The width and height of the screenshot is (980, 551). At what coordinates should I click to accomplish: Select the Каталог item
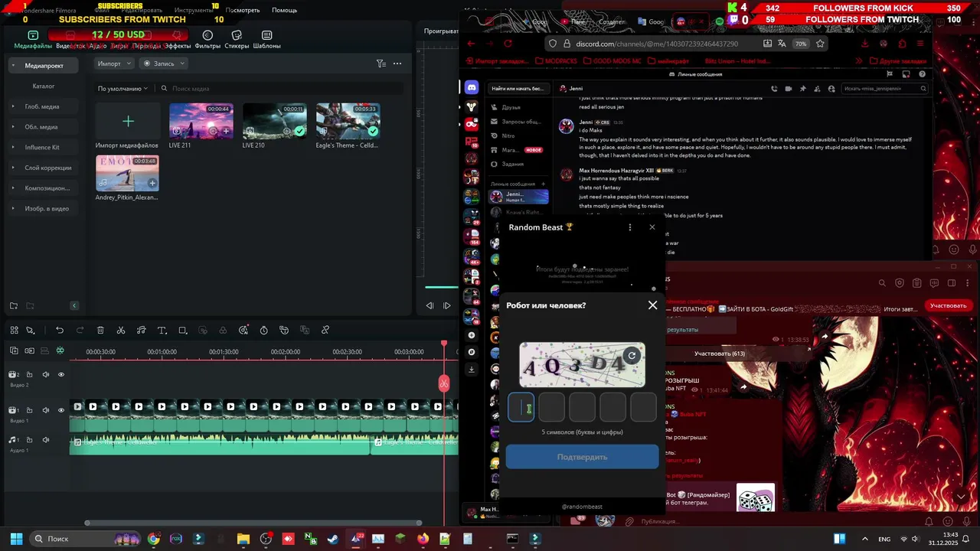click(x=44, y=86)
